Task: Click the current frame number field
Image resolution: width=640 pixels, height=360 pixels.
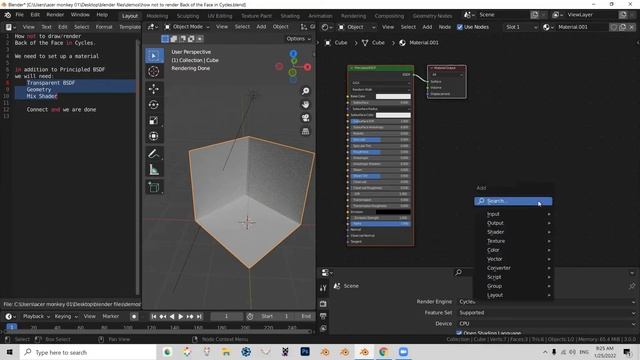Action: [227, 316]
